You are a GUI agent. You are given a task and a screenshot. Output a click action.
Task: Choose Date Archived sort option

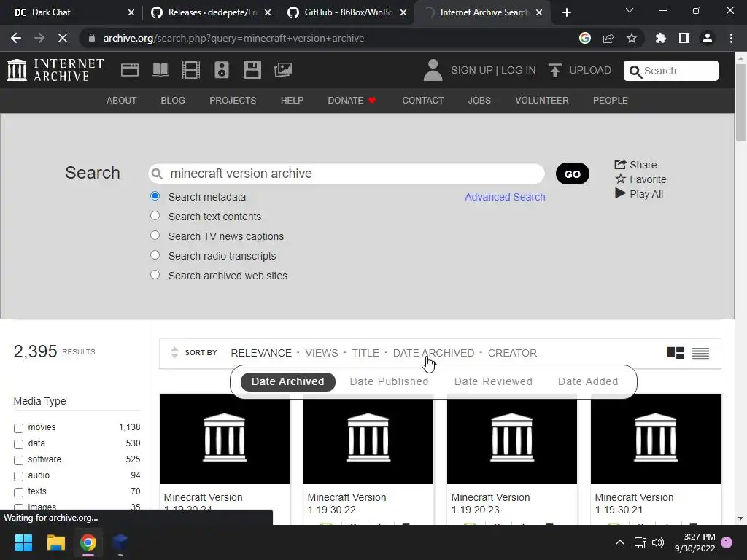[287, 381]
